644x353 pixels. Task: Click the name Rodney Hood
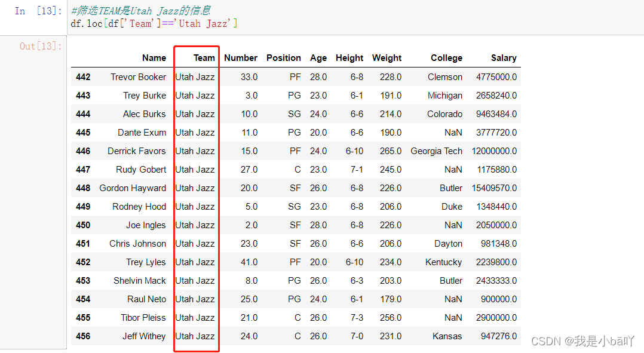tap(139, 206)
